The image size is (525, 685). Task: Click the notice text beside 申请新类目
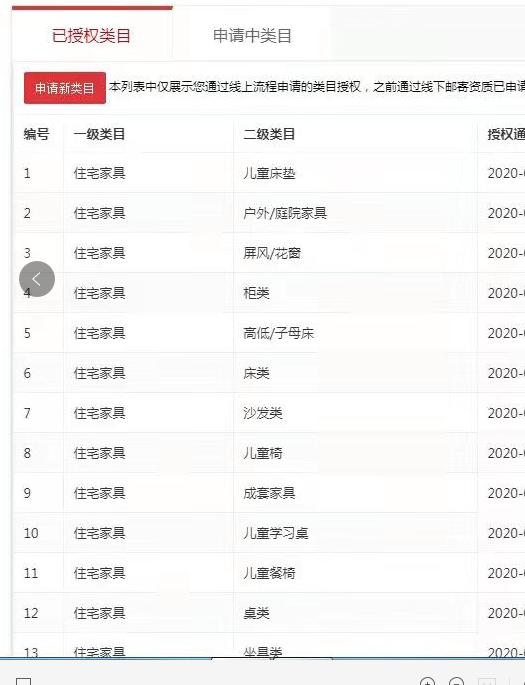[317, 87]
